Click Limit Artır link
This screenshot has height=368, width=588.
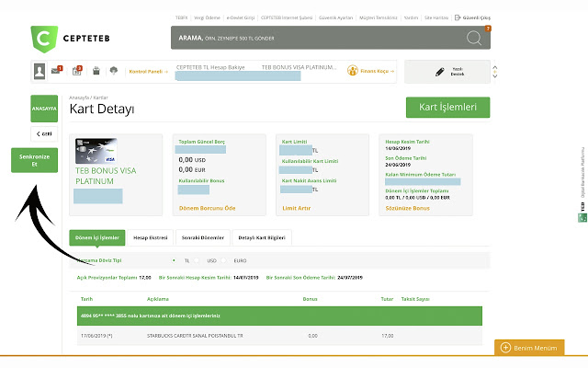coord(296,208)
